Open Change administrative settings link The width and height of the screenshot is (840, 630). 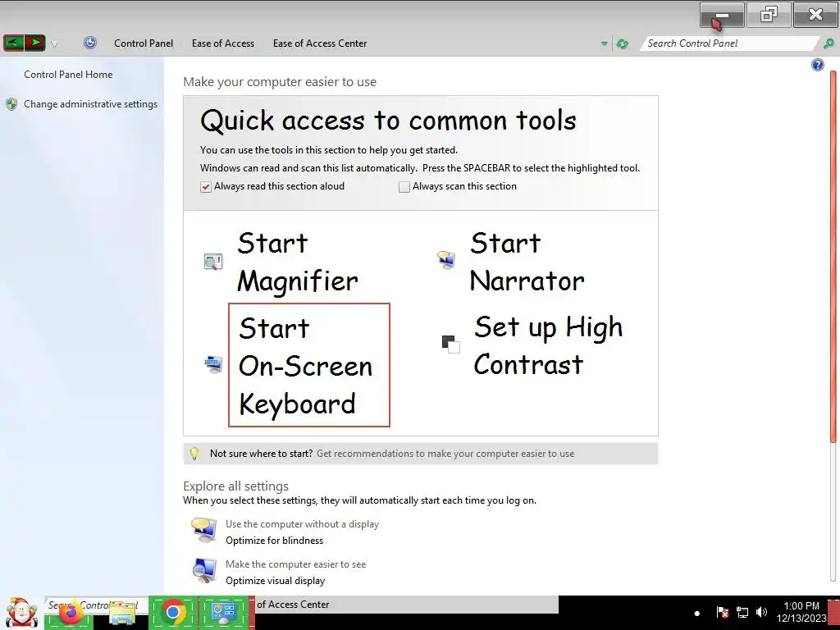pyautogui.click(x=90, y=104)
